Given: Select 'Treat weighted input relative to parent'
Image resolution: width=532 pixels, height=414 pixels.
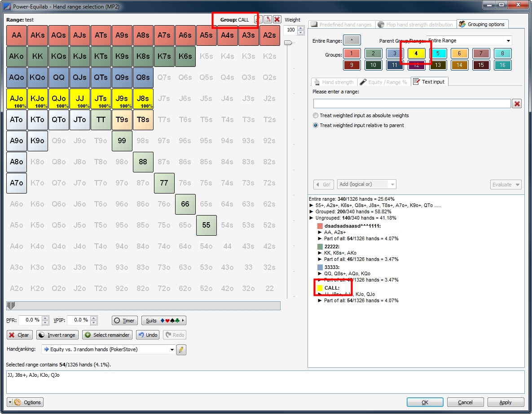Looking at the screenshot, I should [316, 125].
